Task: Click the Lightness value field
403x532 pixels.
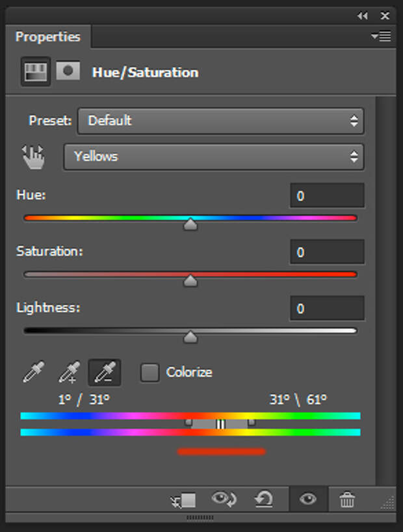Action: point(328,308)
